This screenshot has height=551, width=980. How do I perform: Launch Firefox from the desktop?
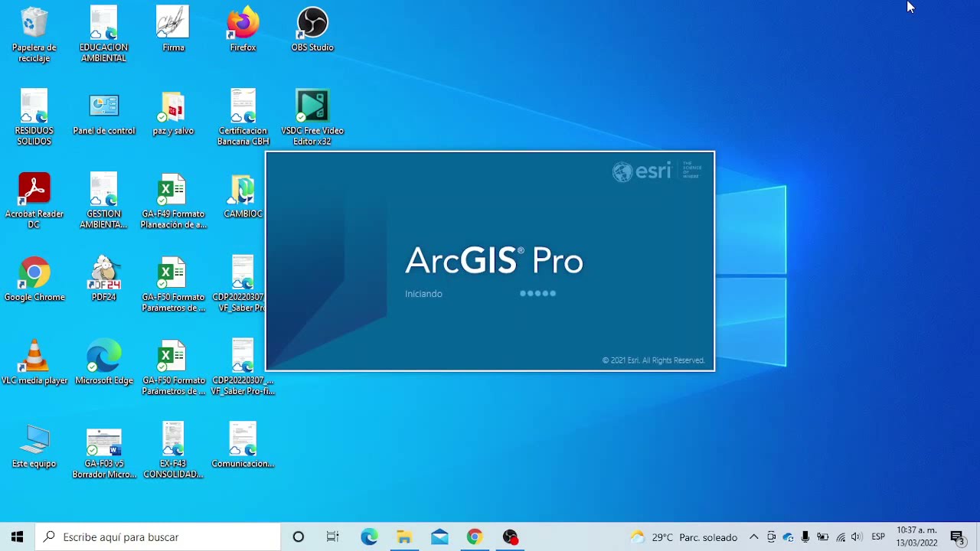tap(243, 29)
